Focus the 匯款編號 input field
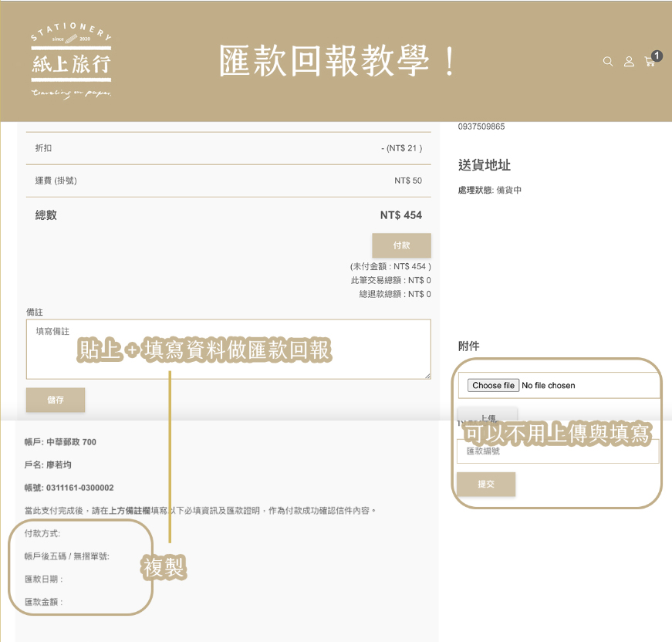672x642 pixels. click(x=557, y=451)
